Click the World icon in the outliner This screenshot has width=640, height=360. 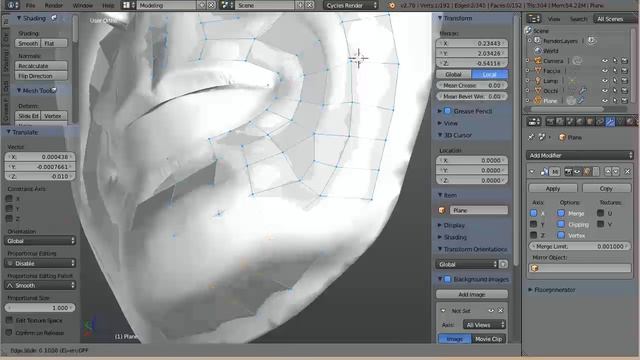538,51
